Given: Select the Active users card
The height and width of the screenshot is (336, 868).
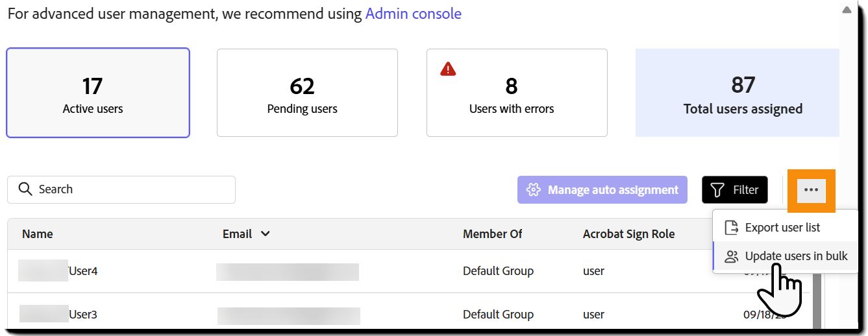Looking at the screenshot, I should click(98, 93).
